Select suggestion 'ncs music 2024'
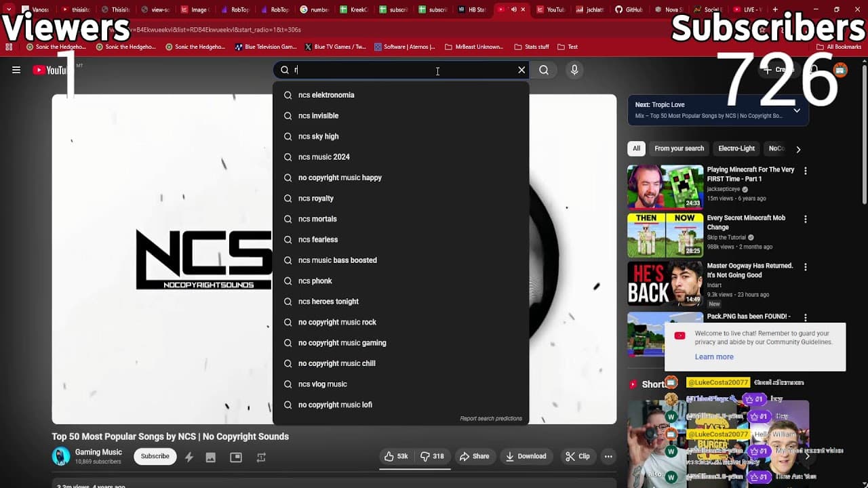 (x=401, y=157)
